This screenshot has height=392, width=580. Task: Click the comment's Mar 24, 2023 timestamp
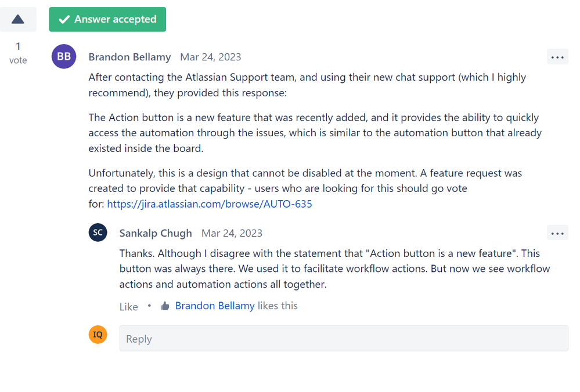point(232,233)
